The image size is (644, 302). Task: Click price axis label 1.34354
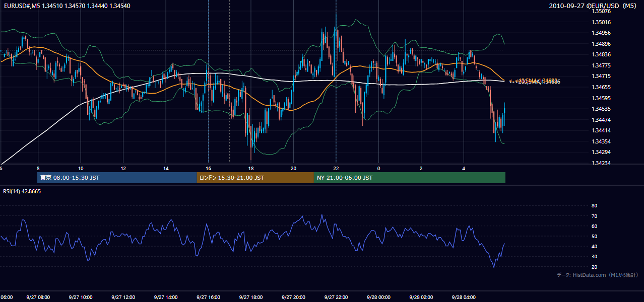[x=601, y=141]
